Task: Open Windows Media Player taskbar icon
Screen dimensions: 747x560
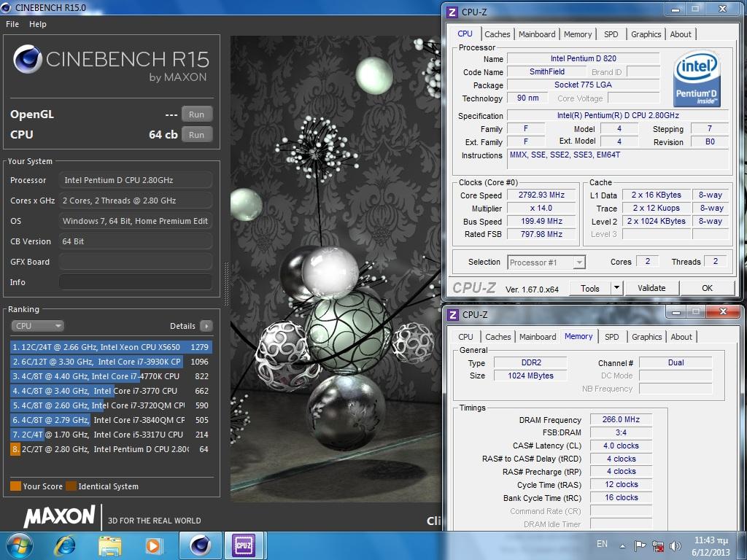Action: (x=153, y=545)
